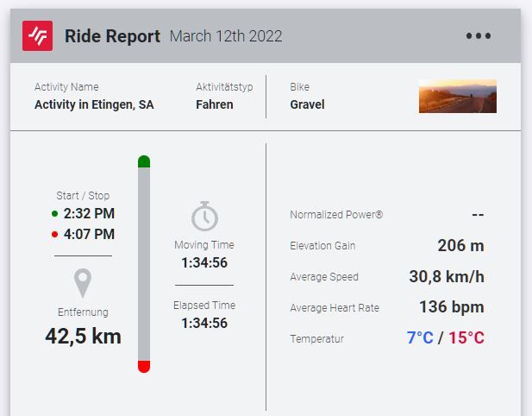Click the red app logo icon
This screenshot has width=532, height=416.
pyautogui.click(x=37, y=35)
